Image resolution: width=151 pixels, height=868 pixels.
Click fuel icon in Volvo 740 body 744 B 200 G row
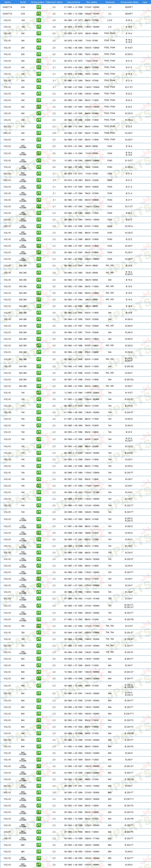tap(39, 406)
